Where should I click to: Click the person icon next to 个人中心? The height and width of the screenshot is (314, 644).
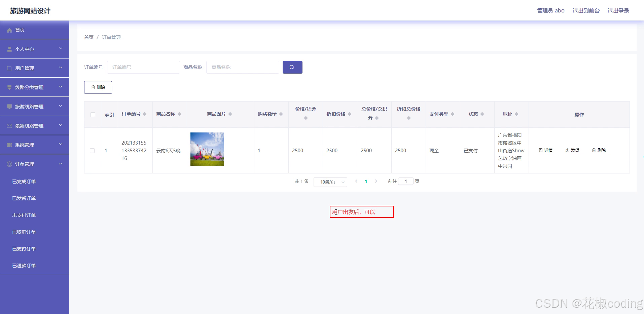9,49
